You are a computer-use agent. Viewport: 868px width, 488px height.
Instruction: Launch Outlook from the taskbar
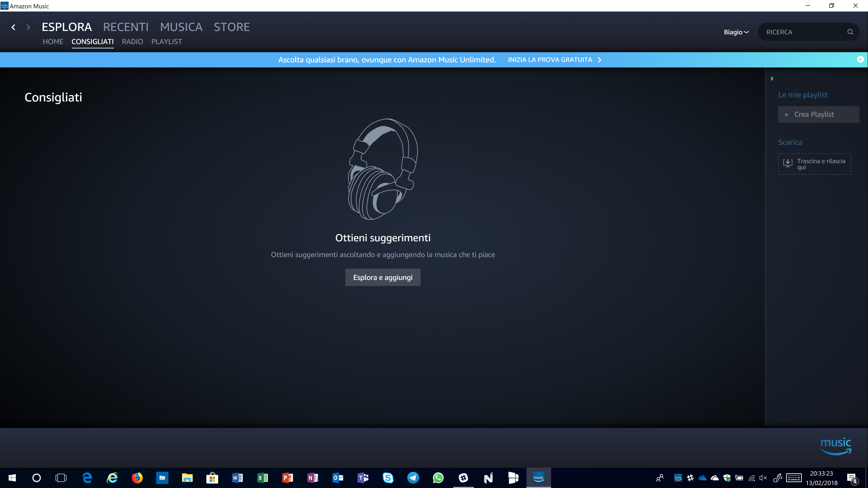click(x=338, y=478)
